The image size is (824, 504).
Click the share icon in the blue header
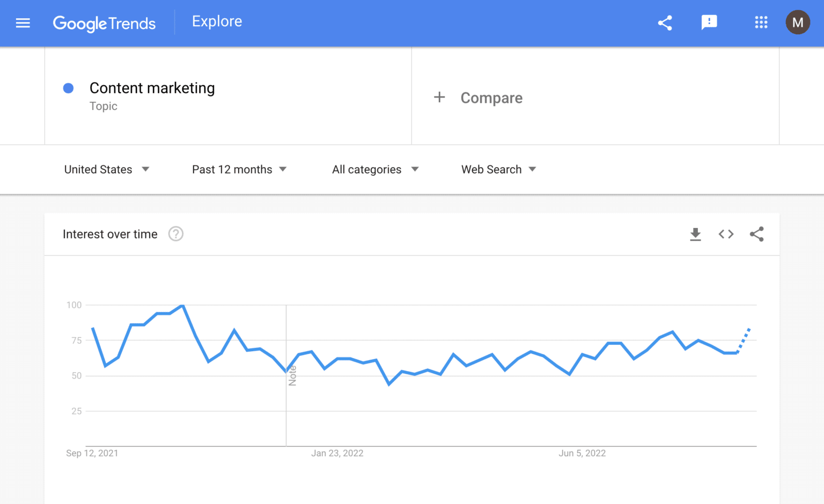pyautogui.click(x=665, y=23)
